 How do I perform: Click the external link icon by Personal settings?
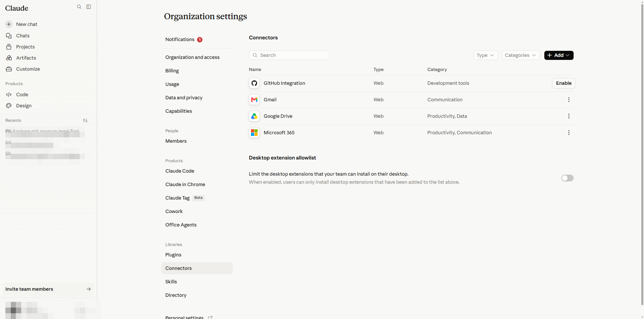pos(210,317)
